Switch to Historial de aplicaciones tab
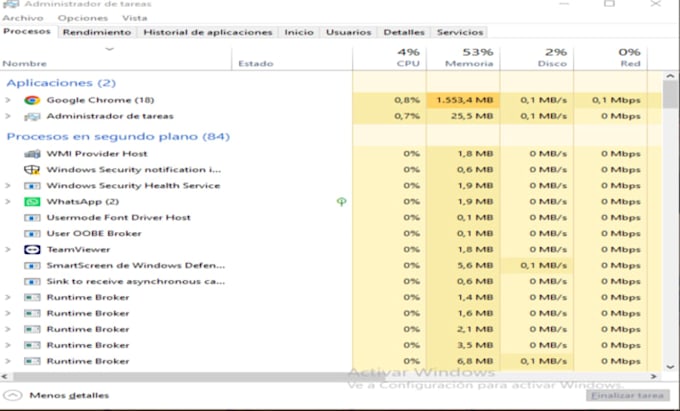This screenshot has width=680, height=411. click(208, 33)
